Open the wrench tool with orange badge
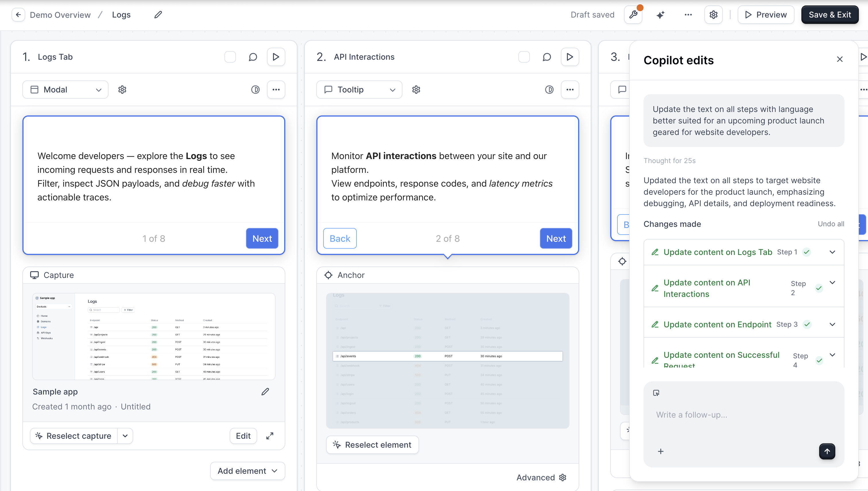Screen dimensions: 868x491 (x=633, y=15)
